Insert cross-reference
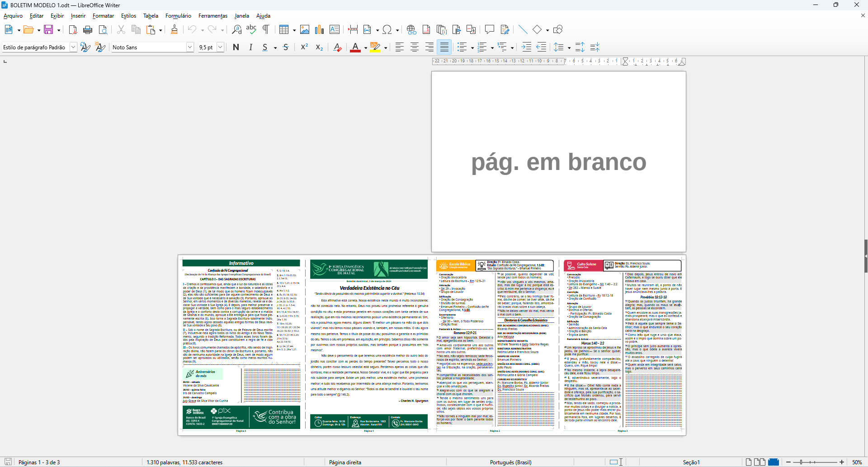Screen dimensions: 868x467 [471, 30]
